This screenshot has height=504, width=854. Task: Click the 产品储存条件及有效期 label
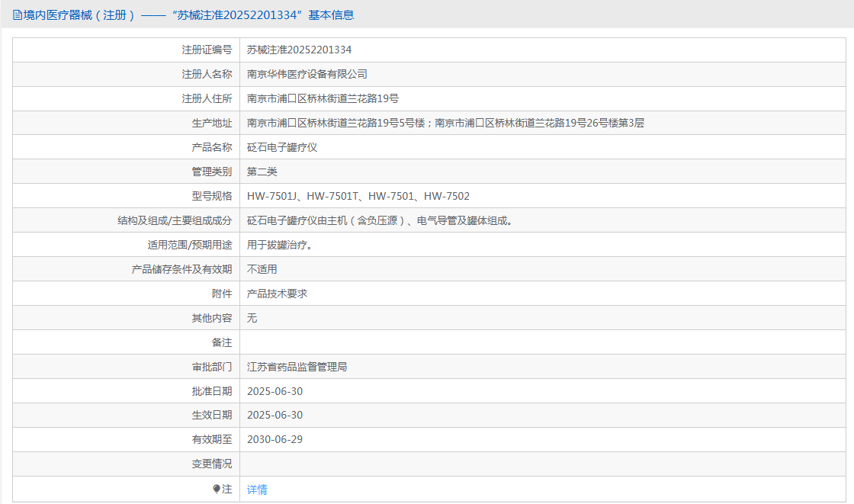[x=182, y=269]
